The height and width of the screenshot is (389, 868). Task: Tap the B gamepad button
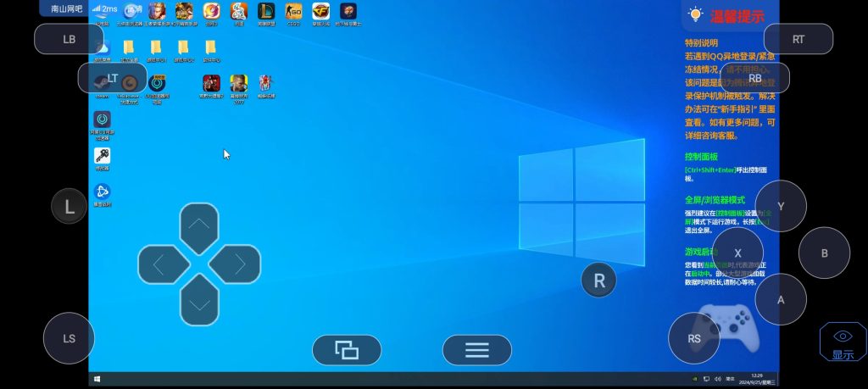click(824, 253)
